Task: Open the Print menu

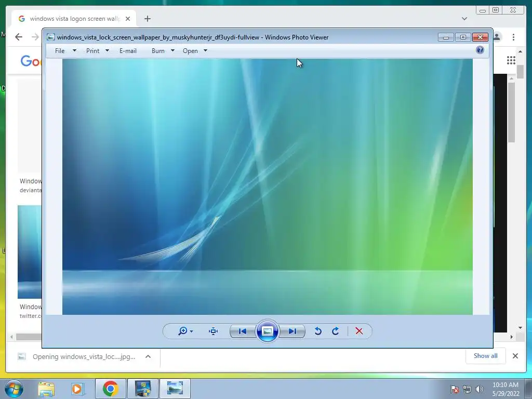Action: coord(92,50)
